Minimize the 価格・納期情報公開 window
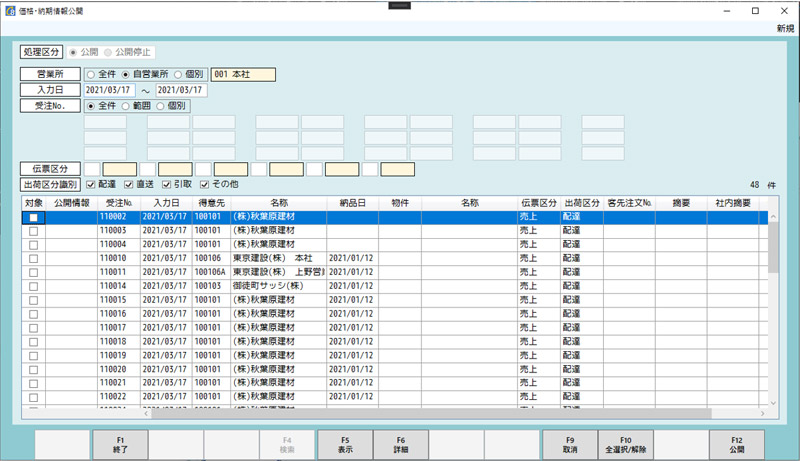The width and height of the screenshot is (800, 461). (727, 11)
